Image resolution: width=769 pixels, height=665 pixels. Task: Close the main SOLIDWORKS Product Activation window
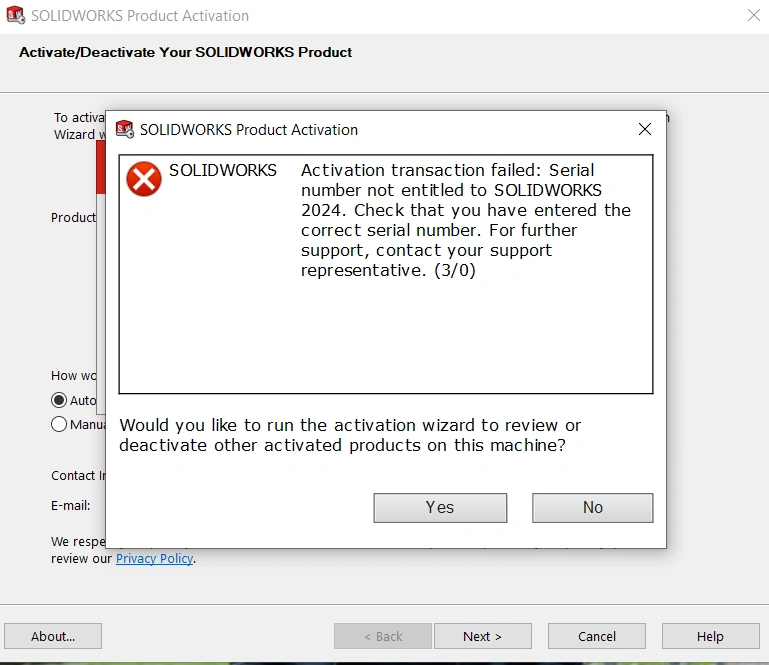[x=754, y=15]
